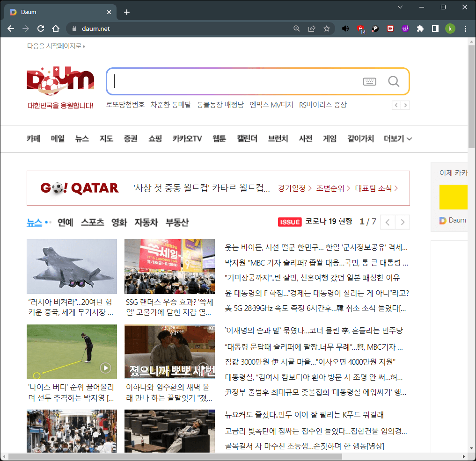
Task: Click the search magnifier button
Action: pos(394,81)
